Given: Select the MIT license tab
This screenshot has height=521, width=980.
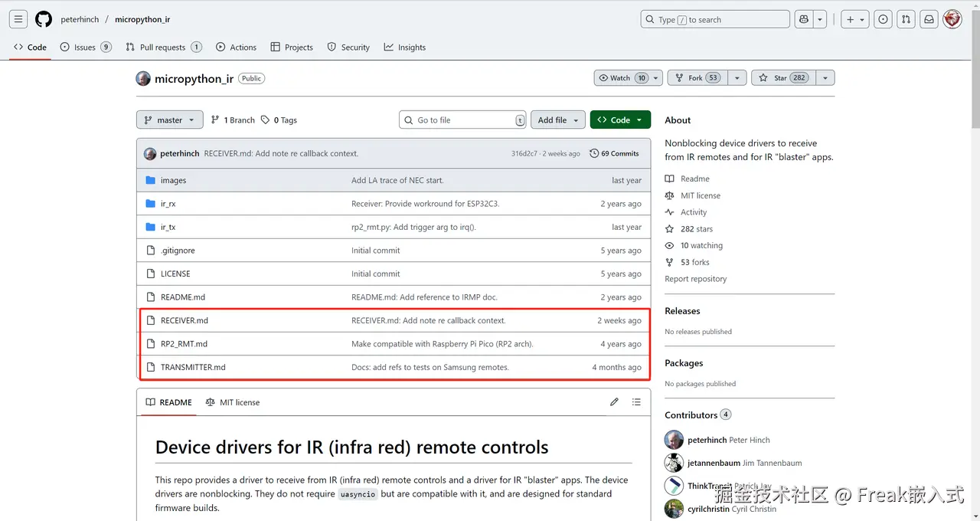Looking at the screenshot, I should tap(233, 402).
